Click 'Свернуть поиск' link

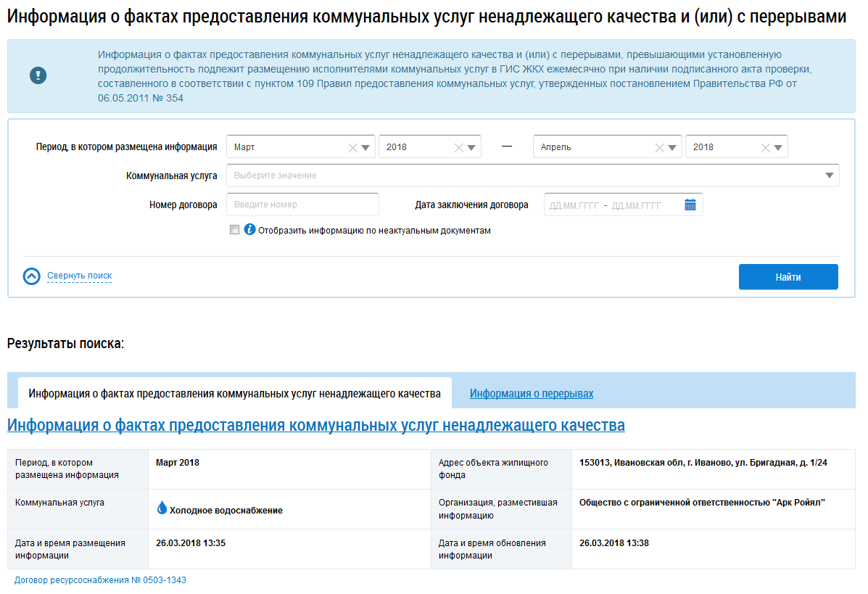[x=79, y=276]
